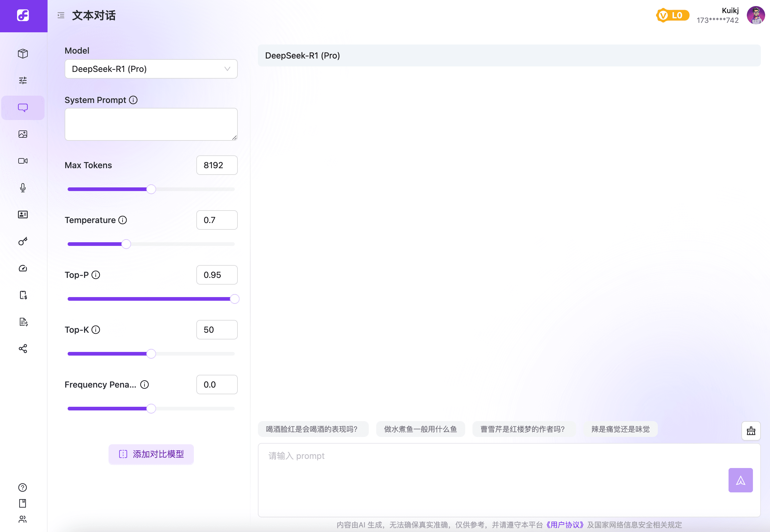Open the fine-tuning sliders icon in sidebar
770x532 pixels.
(x=23, y=80)
